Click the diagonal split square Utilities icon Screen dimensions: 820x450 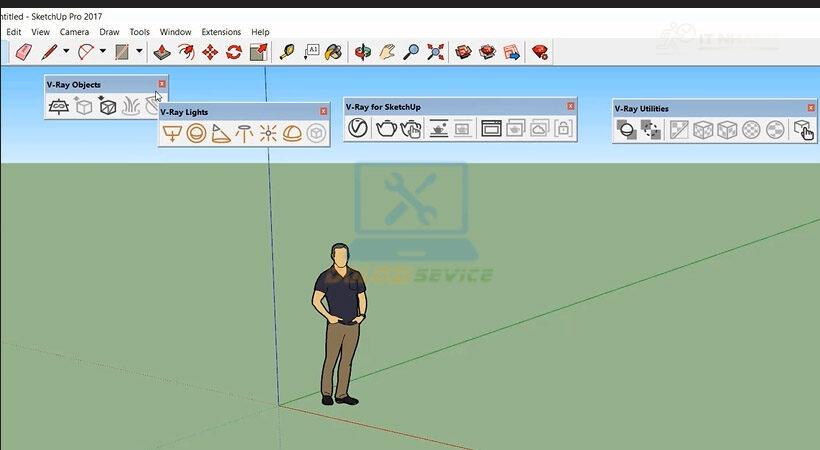(x=679, y=130)
